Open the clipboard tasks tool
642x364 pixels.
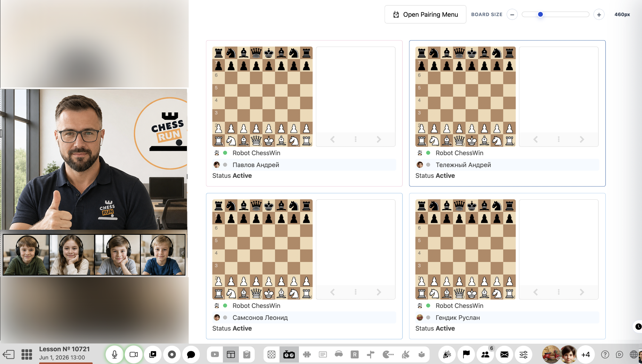tap(247, 354)
